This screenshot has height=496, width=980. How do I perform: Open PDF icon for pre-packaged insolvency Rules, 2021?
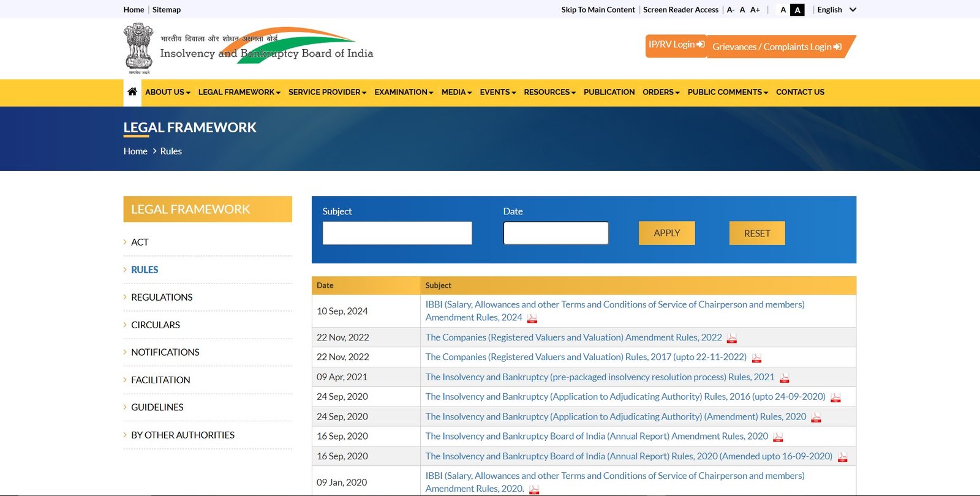(x=784, y=378)
